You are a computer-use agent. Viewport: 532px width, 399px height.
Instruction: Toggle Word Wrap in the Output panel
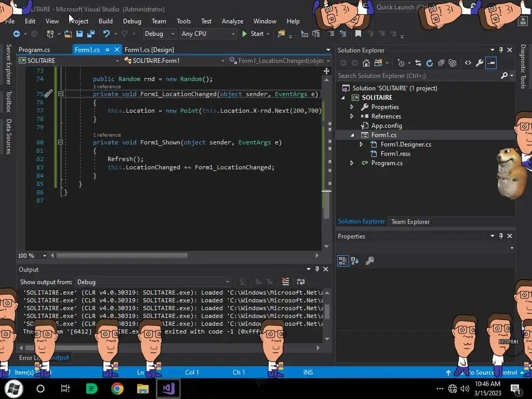301,282
